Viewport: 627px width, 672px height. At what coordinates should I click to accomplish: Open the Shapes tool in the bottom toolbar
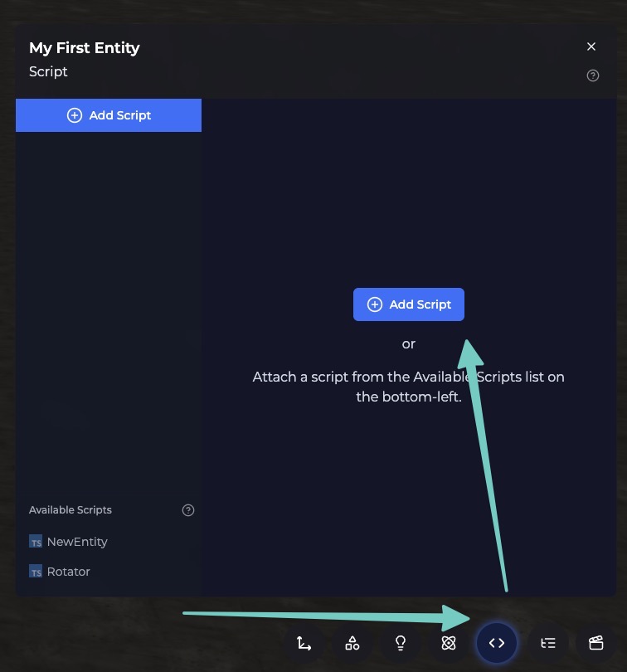(x=352, y=643)
